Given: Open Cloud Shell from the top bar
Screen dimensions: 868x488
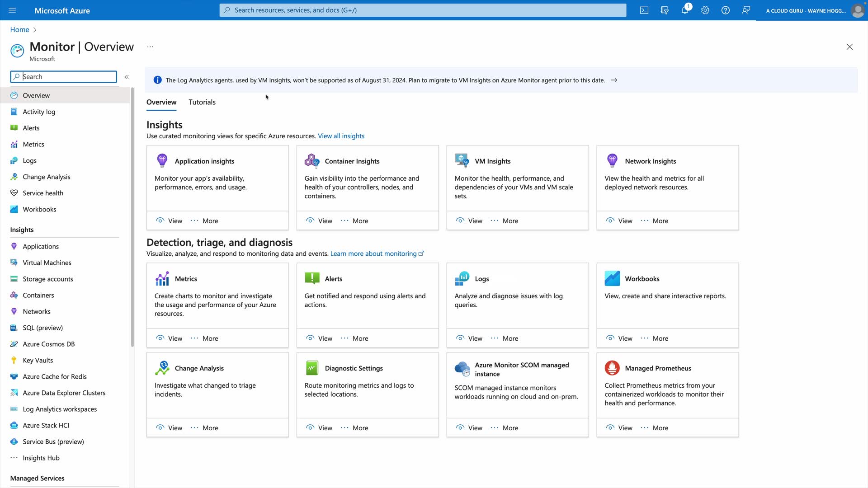Looking at the screenshot, I should click(644, 10).
